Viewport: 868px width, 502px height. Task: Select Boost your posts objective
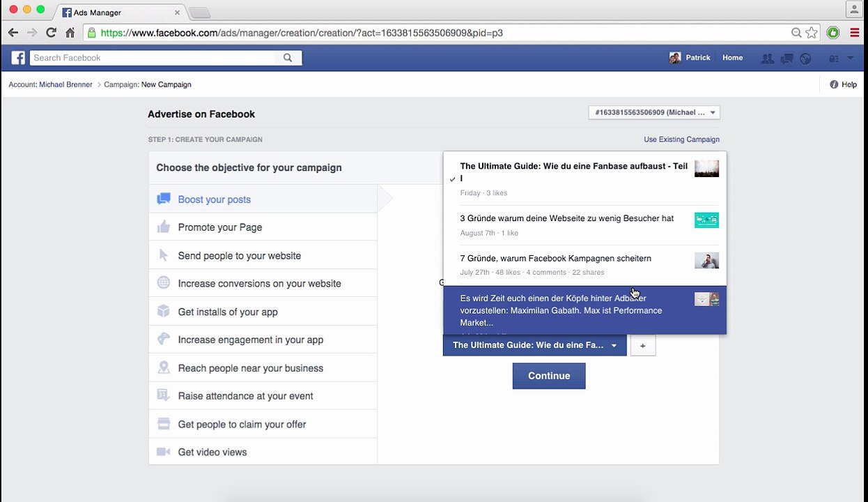pyautogui.click(x=263, y=199)
